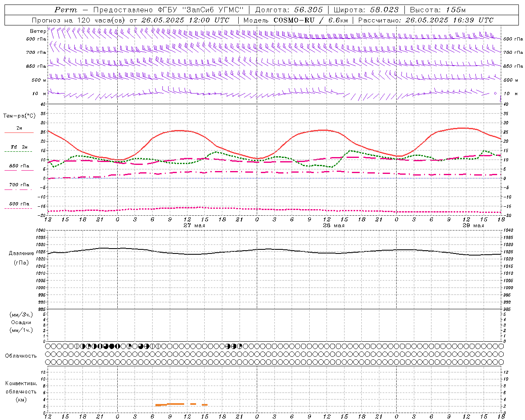Click the 'Ветер' wind section label
525x420 pixels.
point(38,31)
